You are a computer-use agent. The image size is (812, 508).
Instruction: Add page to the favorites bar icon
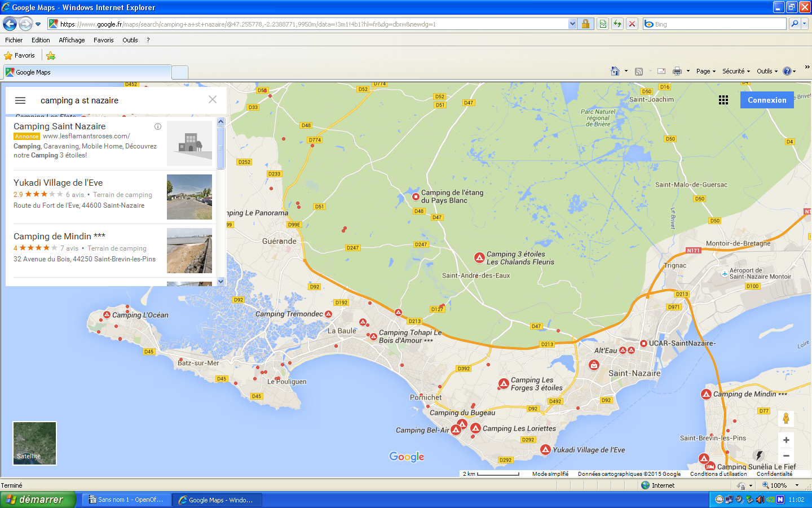(x=51, y=55)
